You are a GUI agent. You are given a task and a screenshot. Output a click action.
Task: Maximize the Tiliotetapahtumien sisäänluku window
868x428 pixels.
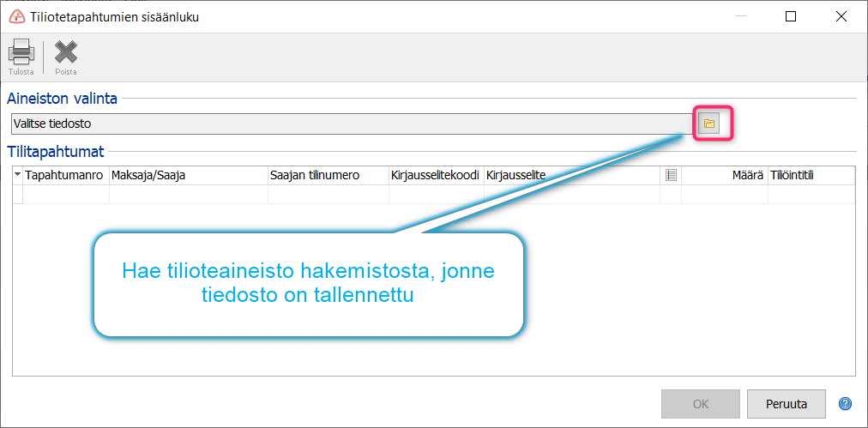coord(791,16)
